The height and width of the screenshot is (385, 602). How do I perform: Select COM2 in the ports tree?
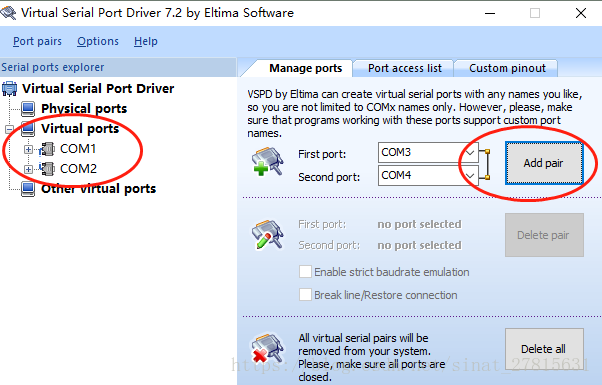[x=78, y=169]
